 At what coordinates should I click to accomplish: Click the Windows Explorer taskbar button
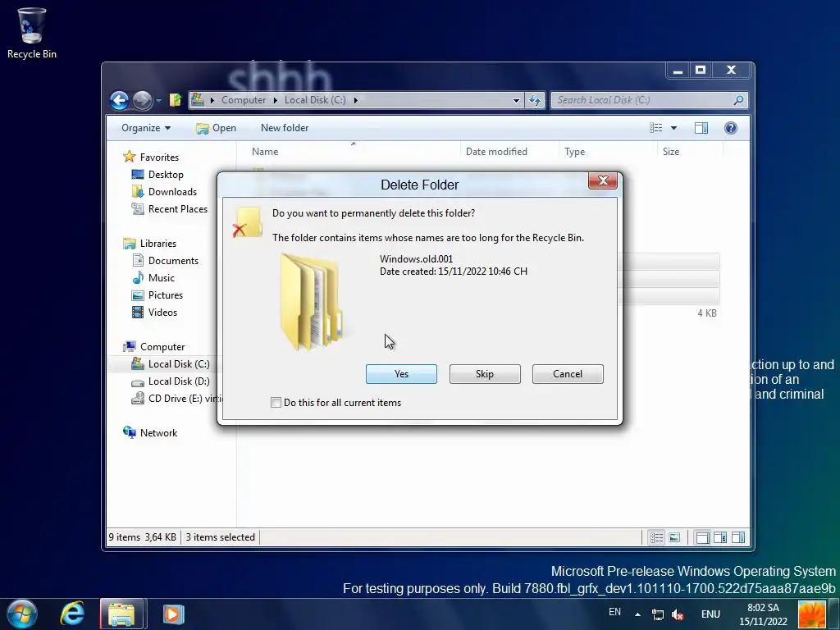pos(121,614)
